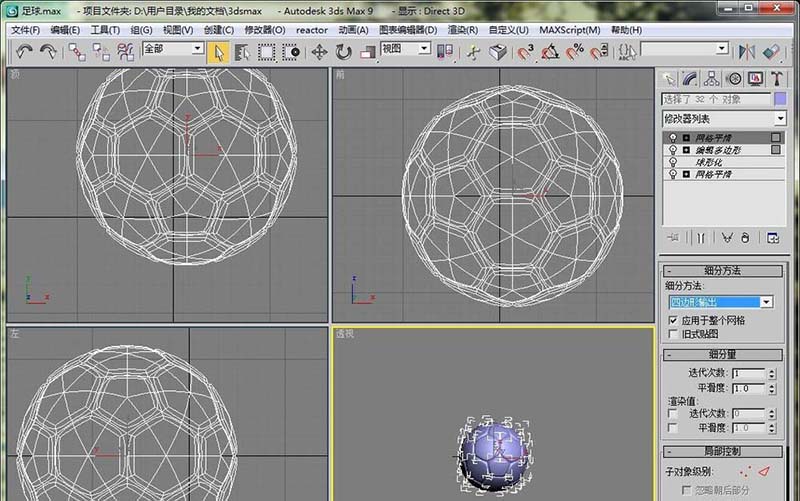
Task: Toggle the 3D Snaps magnet icon
Action: pyautogui.click(x=525, y=52)
